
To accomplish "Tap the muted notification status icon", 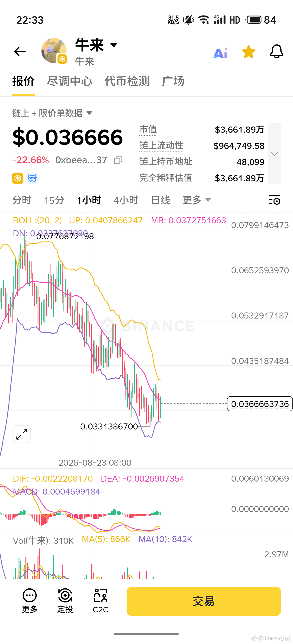I will tap(188, 20).
